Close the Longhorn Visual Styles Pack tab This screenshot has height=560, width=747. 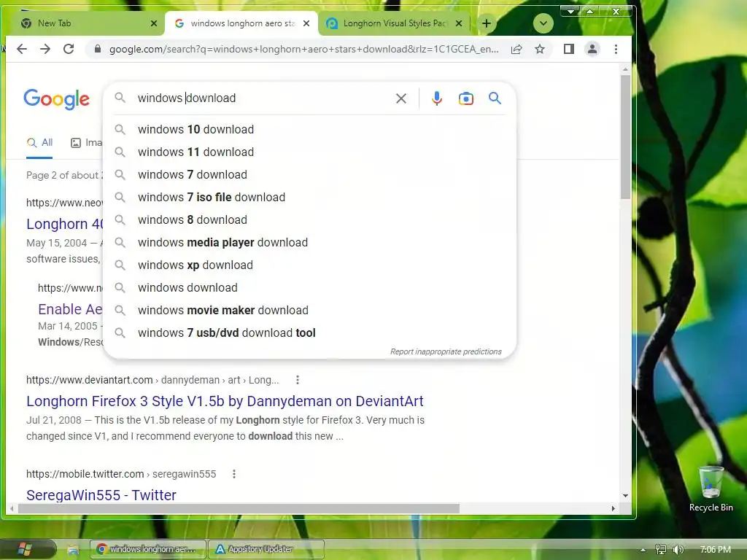459,23
